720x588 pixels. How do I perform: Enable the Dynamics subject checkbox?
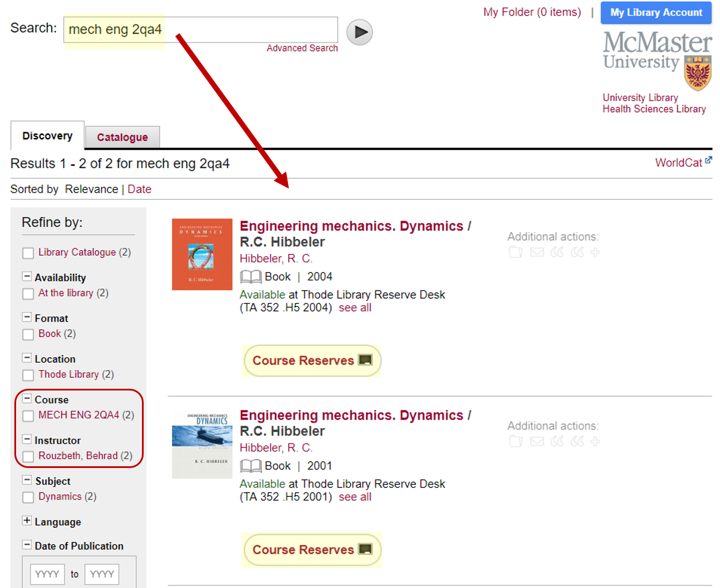28,497
